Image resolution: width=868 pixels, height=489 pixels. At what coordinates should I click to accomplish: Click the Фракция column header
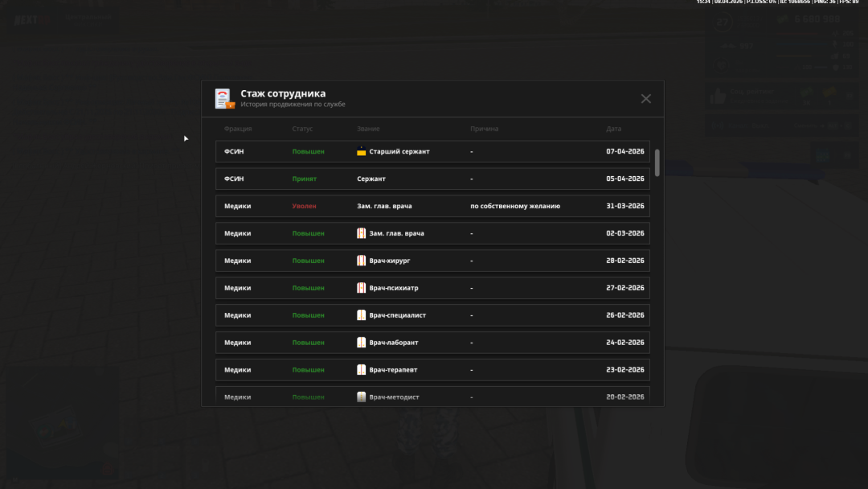coord(238,129)
